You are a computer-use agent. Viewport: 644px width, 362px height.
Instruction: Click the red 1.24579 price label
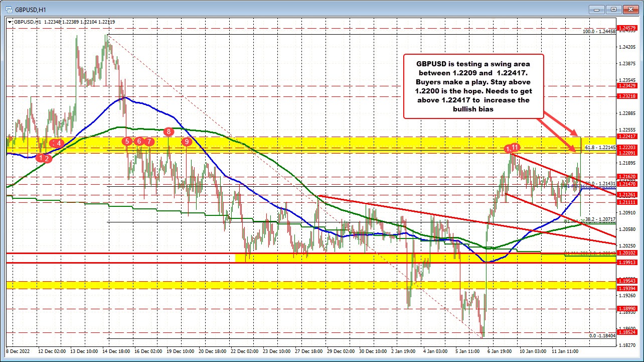(x=627, y=28)
